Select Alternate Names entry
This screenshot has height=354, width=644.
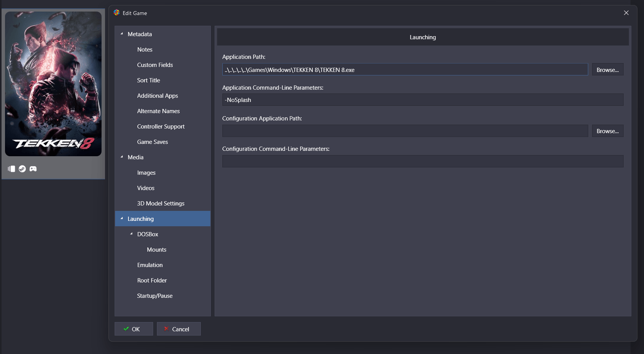[x=158, y=111]
